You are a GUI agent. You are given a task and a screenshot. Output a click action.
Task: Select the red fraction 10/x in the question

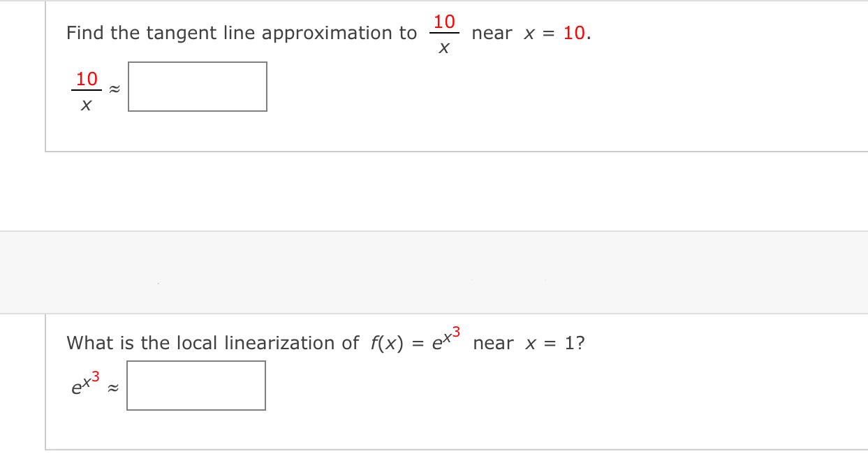pyautogui.click(x=443, y=32)
